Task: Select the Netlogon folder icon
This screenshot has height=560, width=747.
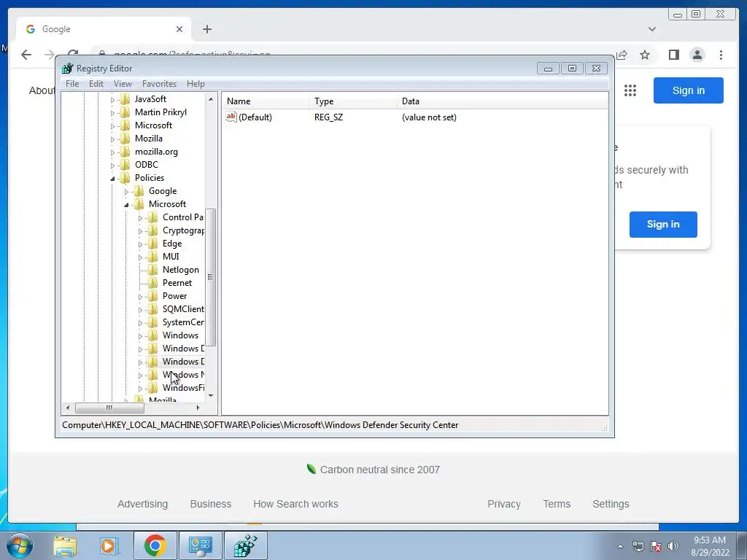Action: coord(153,270)
